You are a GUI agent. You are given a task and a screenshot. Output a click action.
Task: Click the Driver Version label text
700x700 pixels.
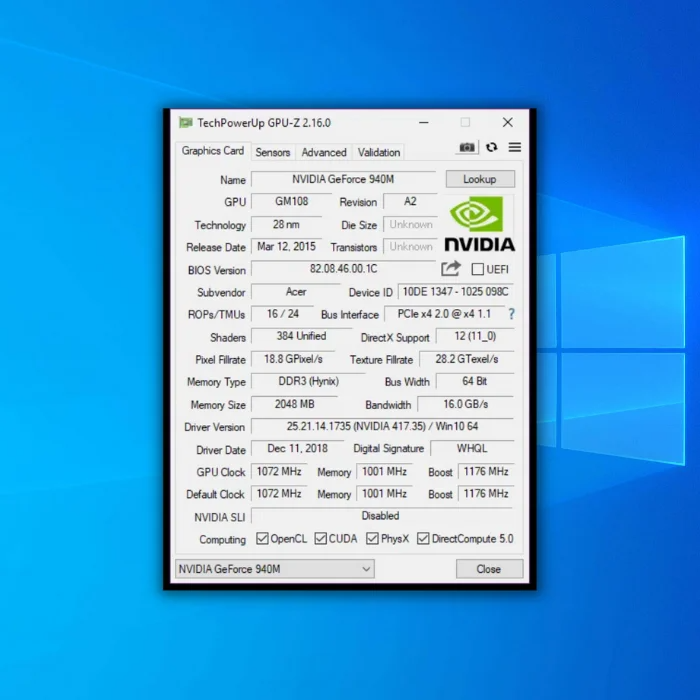click(x=214, y=427)
